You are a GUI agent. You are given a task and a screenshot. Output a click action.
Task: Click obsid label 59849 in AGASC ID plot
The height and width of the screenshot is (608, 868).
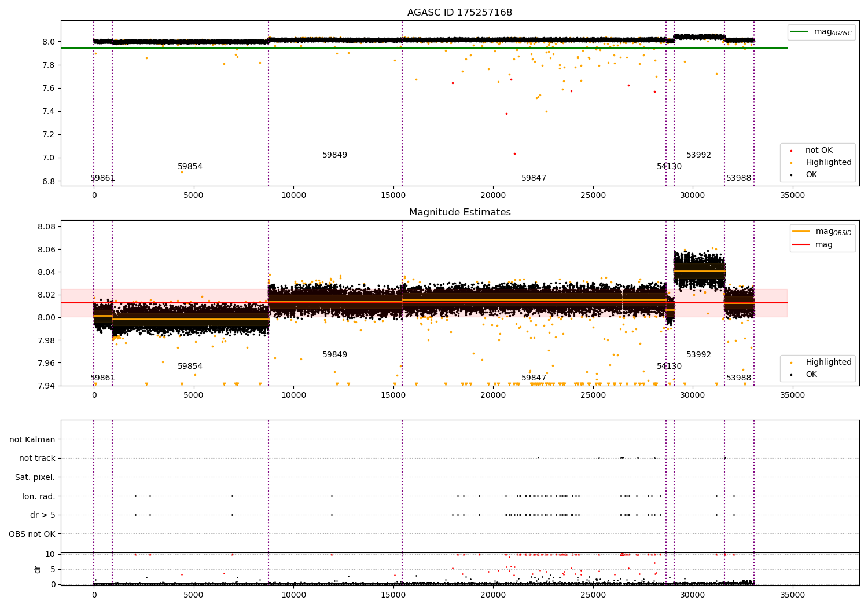click(x=335, y=155)
